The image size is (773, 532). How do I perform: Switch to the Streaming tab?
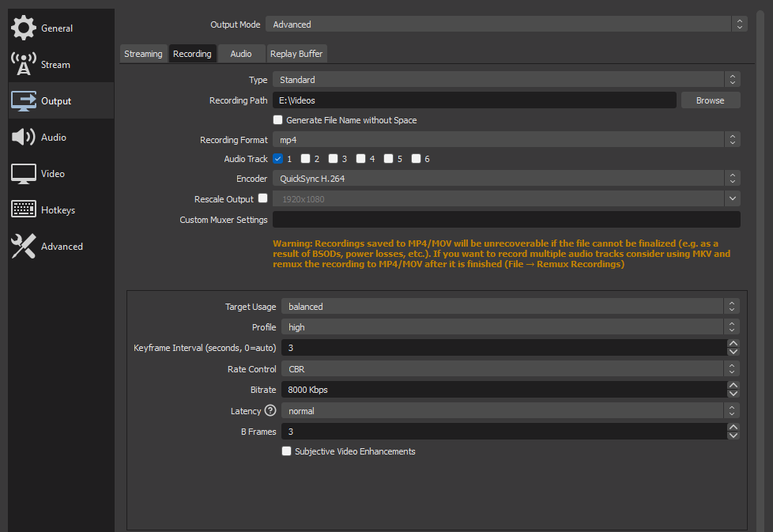(143, 54)
